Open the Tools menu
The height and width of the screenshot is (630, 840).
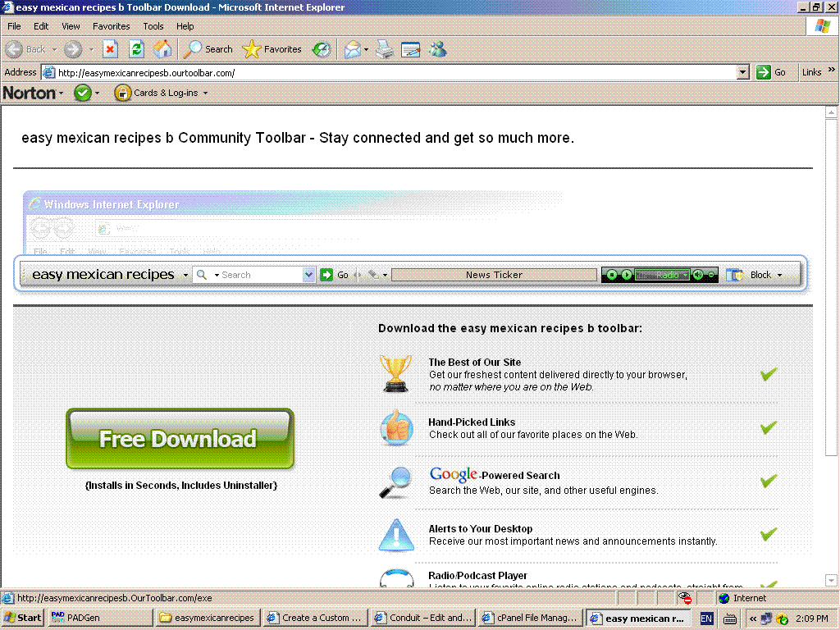(153, 25)
